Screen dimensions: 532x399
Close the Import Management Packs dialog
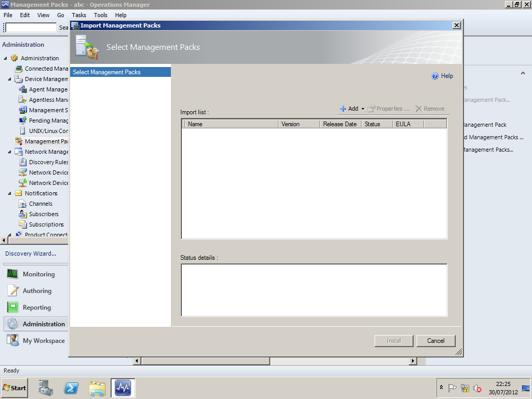457,25
